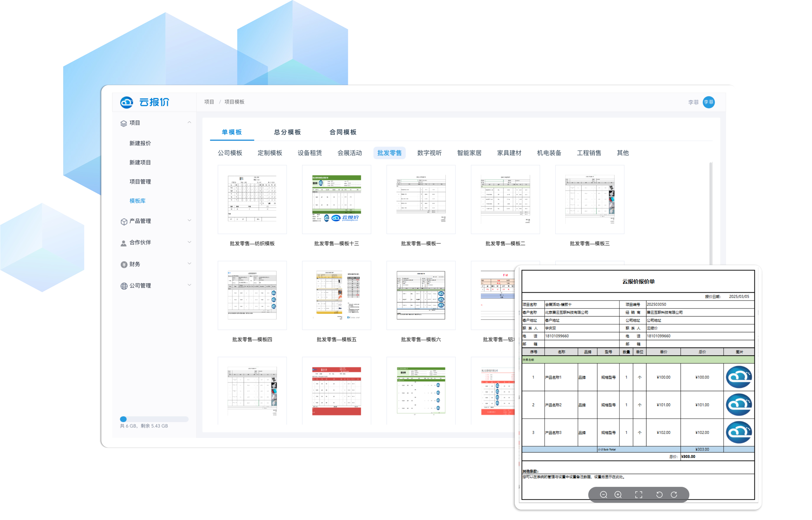
Task: Switch to the 总分模板 tab
Action: click(287, 132)
